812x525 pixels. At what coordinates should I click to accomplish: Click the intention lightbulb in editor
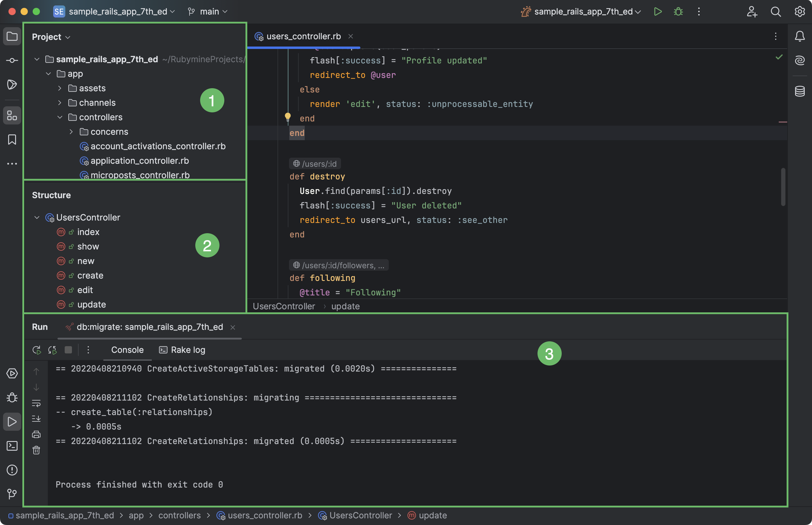[x=287, y=117]
